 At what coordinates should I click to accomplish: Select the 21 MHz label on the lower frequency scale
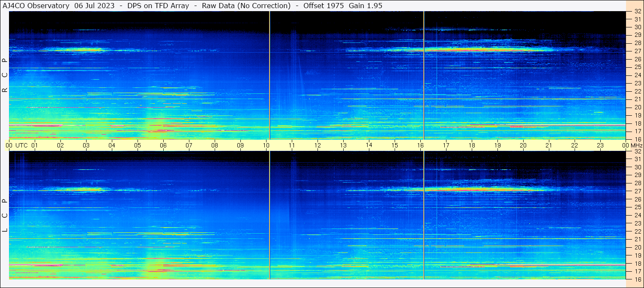[637, 239]
